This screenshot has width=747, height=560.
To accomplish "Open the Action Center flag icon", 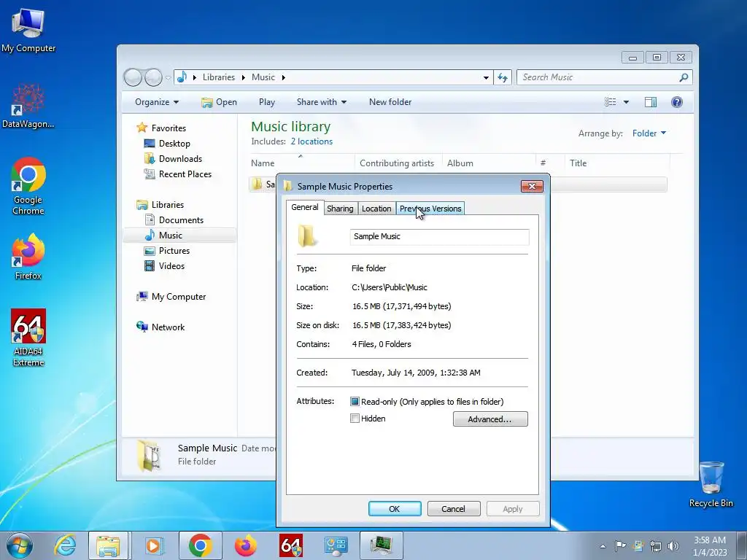I will pos(620,546).
